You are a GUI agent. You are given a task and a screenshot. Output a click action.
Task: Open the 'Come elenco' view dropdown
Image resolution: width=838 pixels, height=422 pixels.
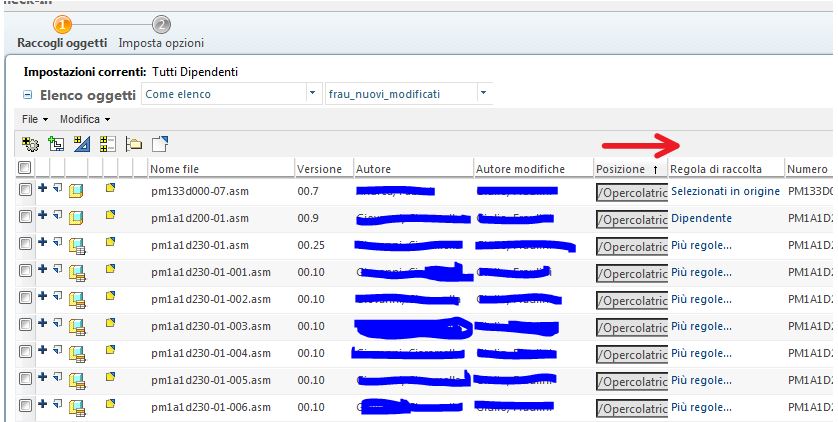(x=313, y=93)
